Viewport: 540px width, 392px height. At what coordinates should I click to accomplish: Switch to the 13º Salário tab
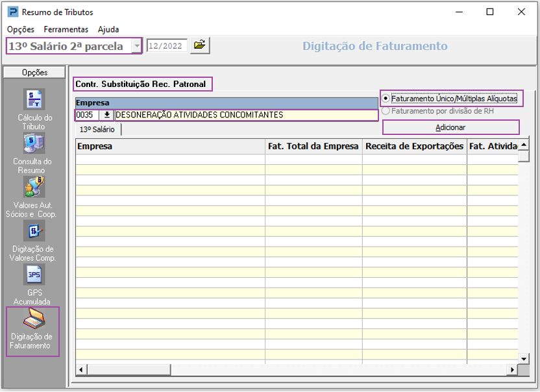(x=97, y=129)
